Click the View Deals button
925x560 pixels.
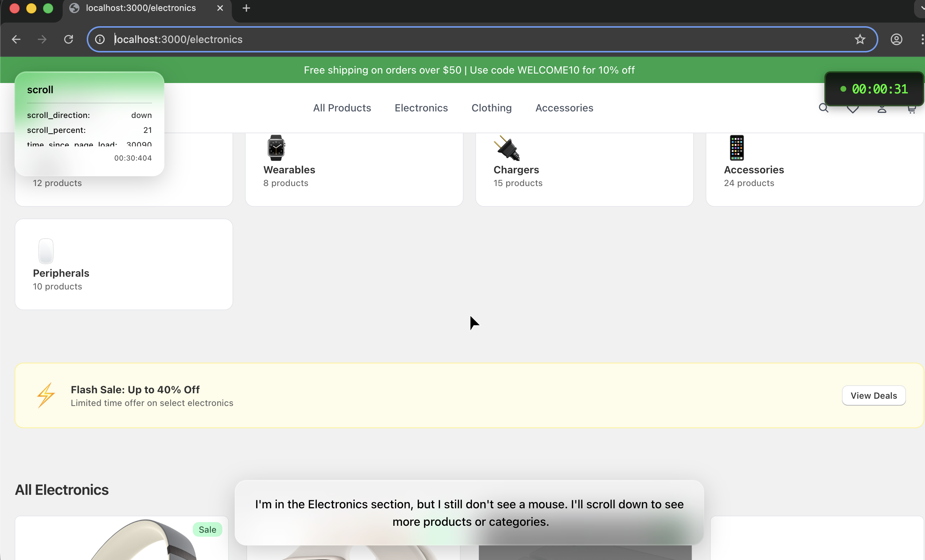click(x=873, y=395)
